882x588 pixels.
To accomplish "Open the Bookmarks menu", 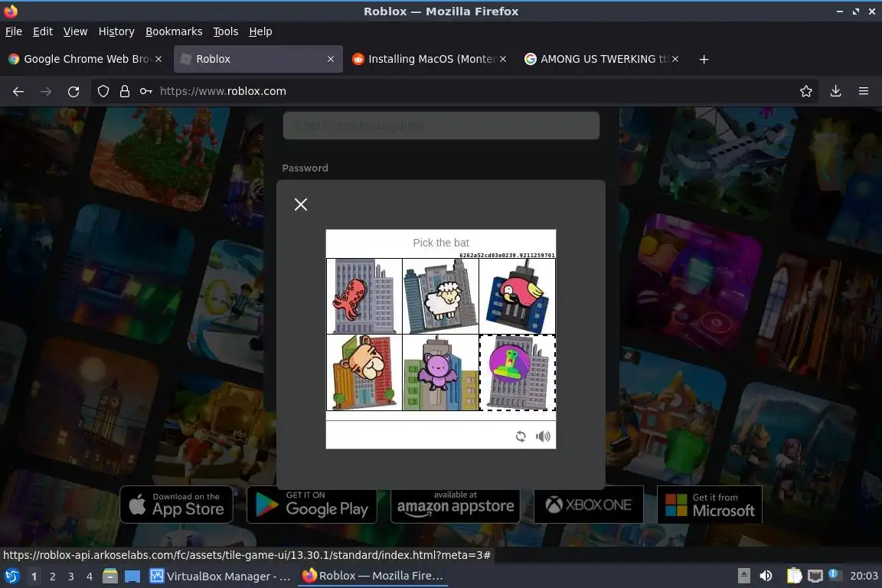I will click(174, 31).
